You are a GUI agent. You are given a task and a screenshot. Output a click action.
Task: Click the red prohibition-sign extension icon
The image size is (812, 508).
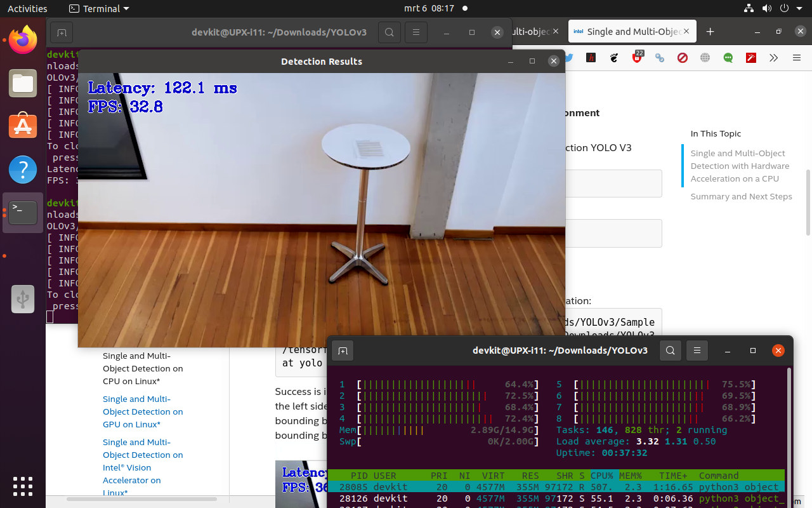click(x=683, y=58)
